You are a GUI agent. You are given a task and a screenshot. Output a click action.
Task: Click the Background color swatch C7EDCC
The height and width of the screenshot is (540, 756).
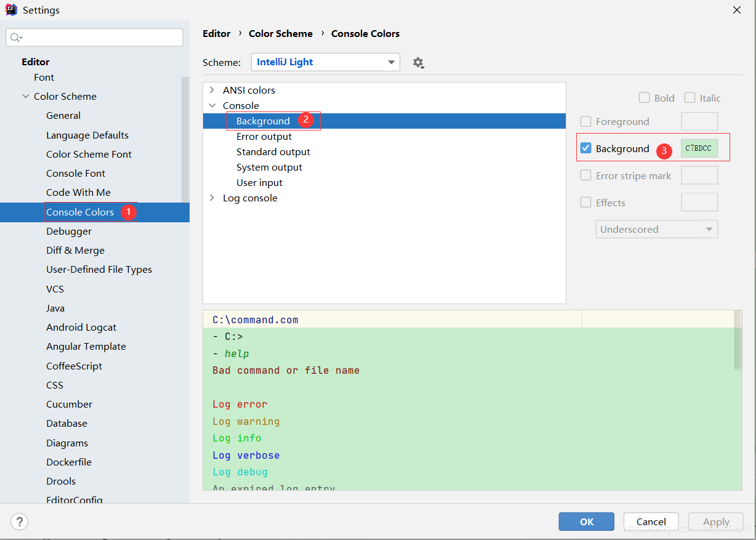click(x=699, y=148)
